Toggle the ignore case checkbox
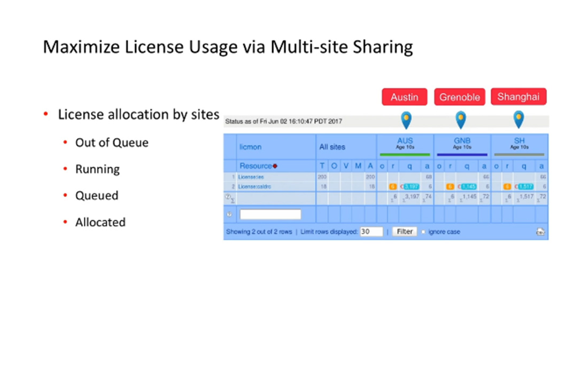Screen dimensions: 588x375 [x=423, y=232]
